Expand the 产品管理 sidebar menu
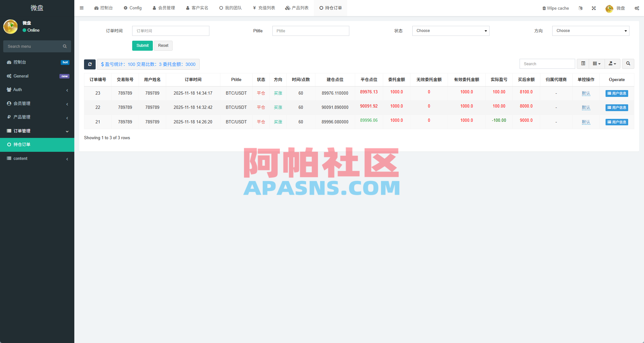644x343 pixels. click(37, 117)
